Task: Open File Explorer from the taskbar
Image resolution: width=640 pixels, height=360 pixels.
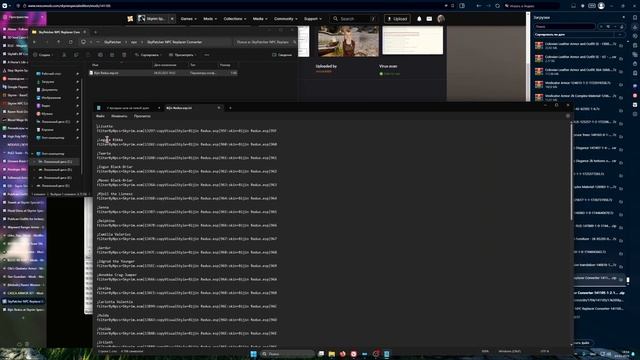Action: (x=332, y=354)
